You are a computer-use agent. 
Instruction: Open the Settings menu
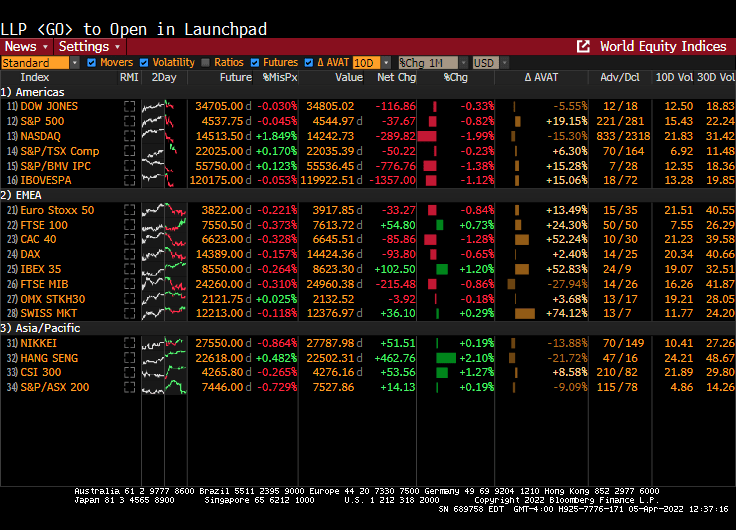pos(89,47)
